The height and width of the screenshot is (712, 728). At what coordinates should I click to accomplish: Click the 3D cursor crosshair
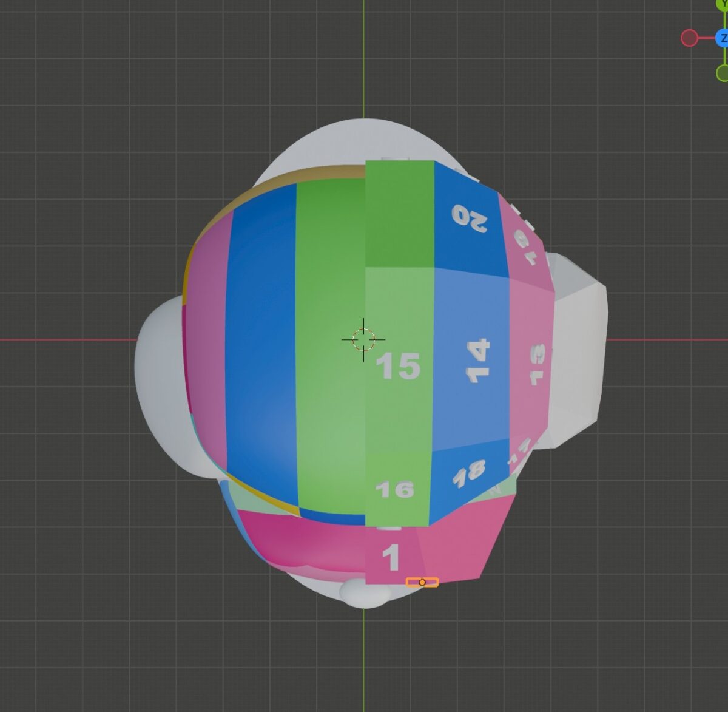pyautogui.click(x=363, y=339)
